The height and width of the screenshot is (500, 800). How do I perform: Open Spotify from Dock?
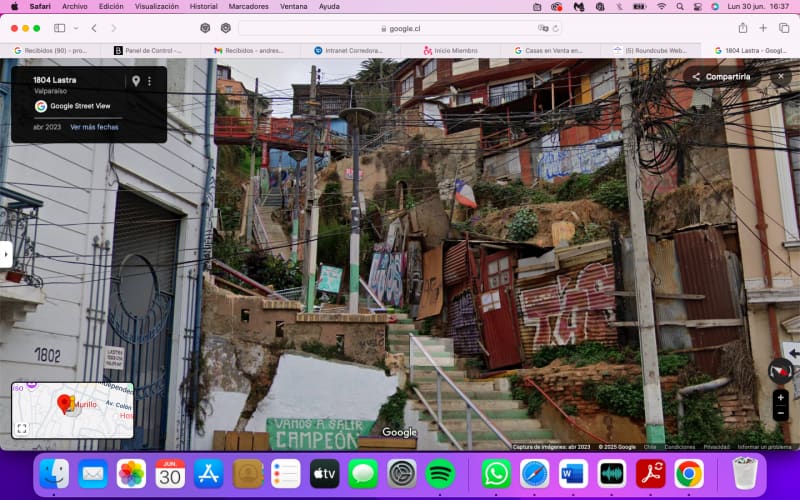pos(440,474)
